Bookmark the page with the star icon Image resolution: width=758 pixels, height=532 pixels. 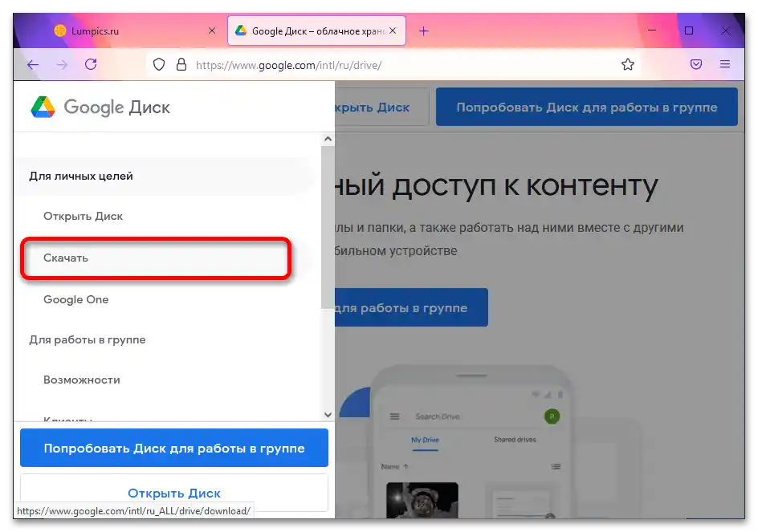coord(628,64)
